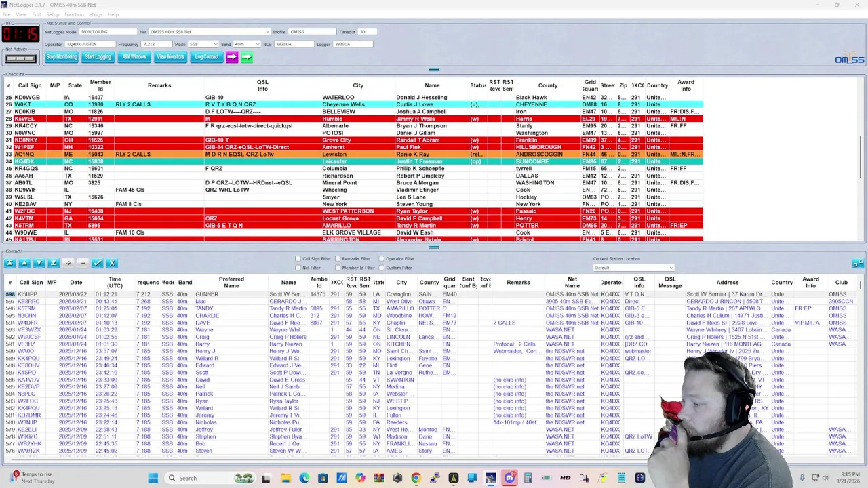
Task: Open the Help menu
Action: 113,14
